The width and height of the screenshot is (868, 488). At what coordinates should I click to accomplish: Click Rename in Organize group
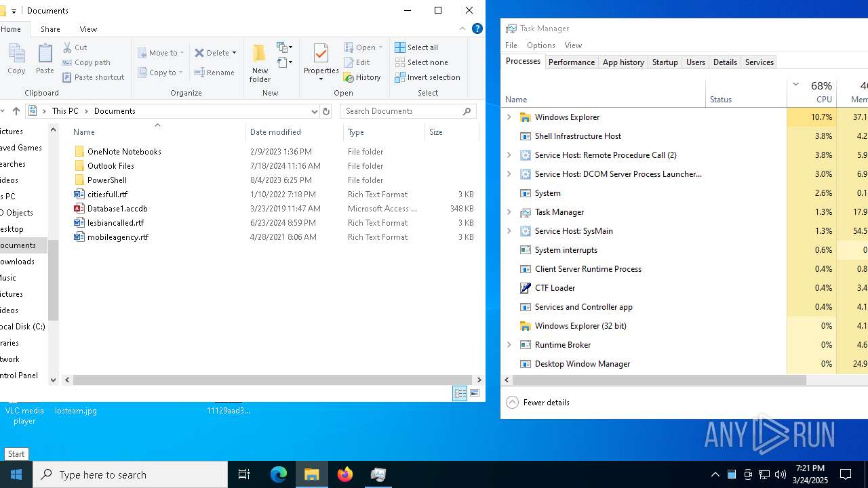(x=214, y=73)
